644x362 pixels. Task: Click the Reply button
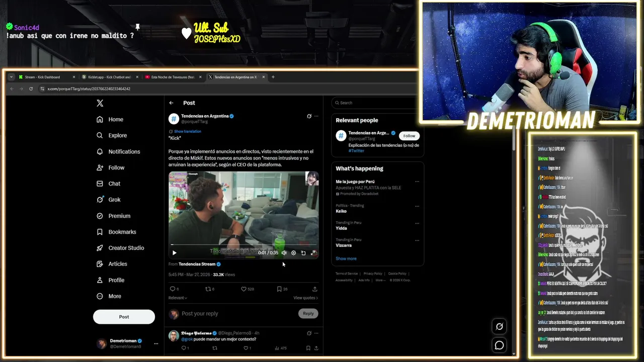[308, 313]
